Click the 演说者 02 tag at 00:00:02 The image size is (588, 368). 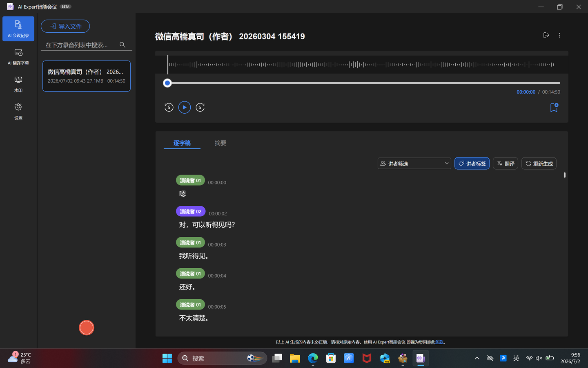191,211
